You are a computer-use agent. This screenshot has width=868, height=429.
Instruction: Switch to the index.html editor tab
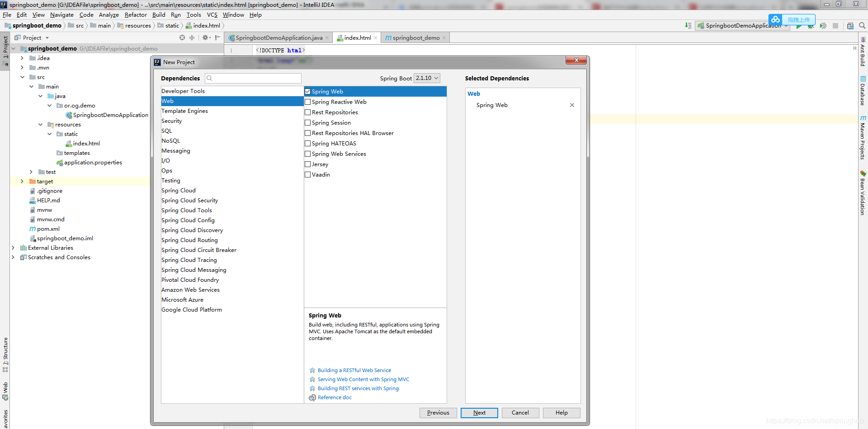357,38
